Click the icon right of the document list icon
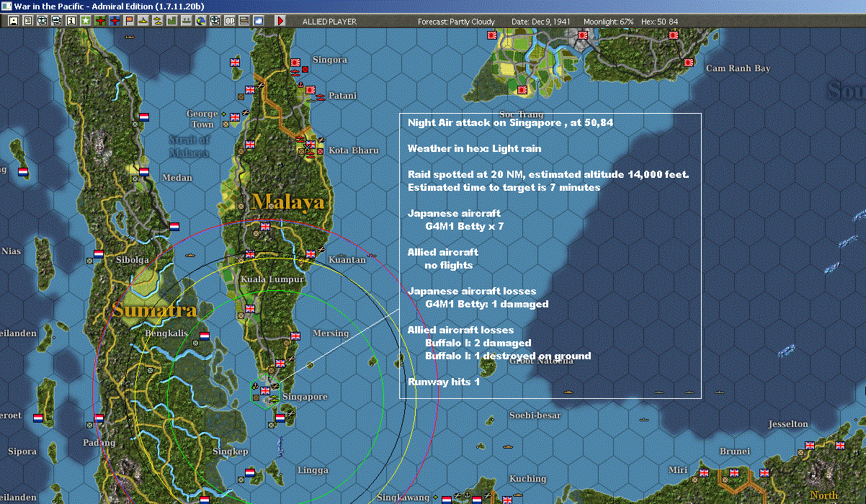The width and height of the screenshot is (866, 504). (x=42, y=21)
